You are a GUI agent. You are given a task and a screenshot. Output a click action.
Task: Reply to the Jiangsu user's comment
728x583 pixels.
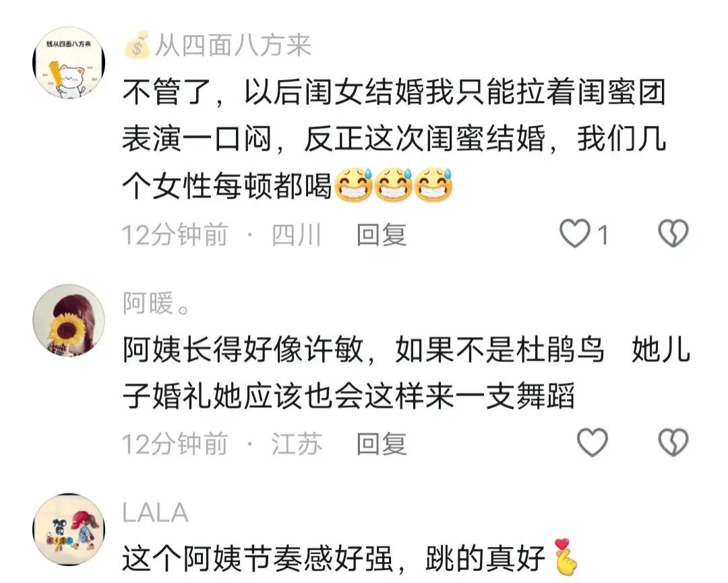point(381,443)
